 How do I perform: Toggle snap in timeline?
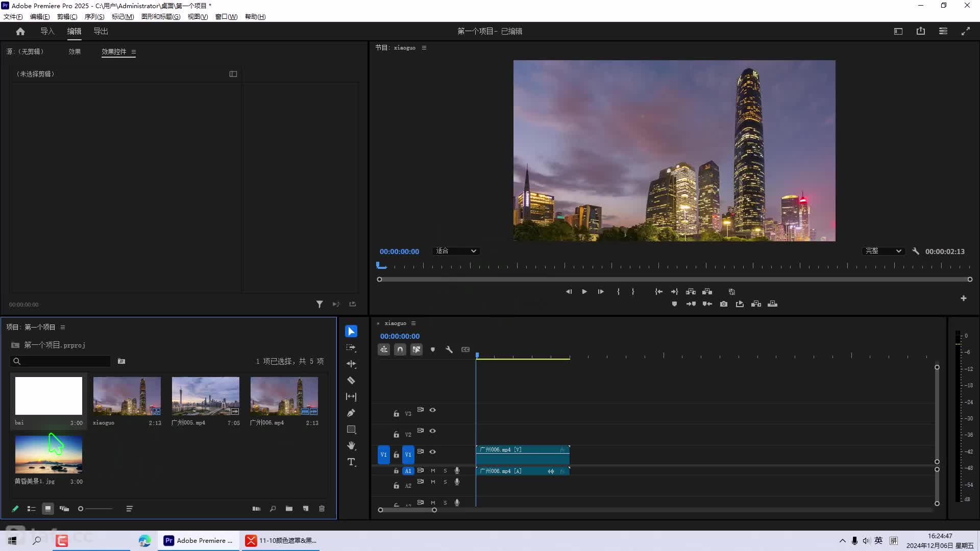[x=400, y=350]
